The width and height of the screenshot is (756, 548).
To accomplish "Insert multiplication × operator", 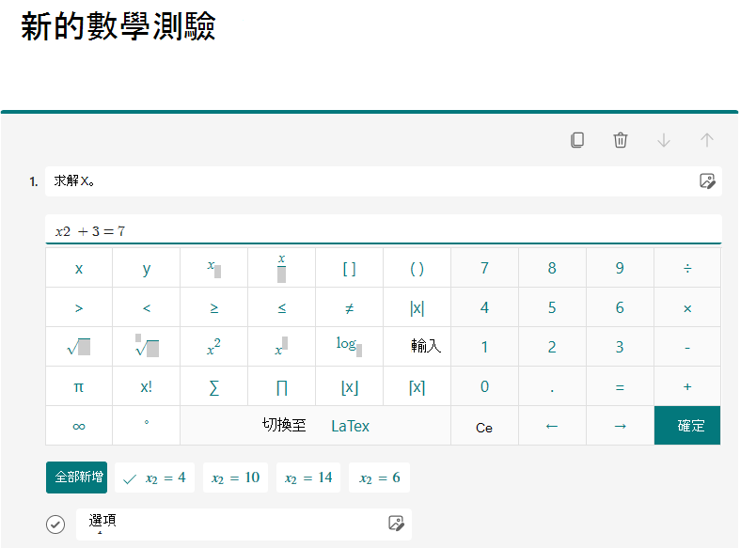I will tap(687, 307).
